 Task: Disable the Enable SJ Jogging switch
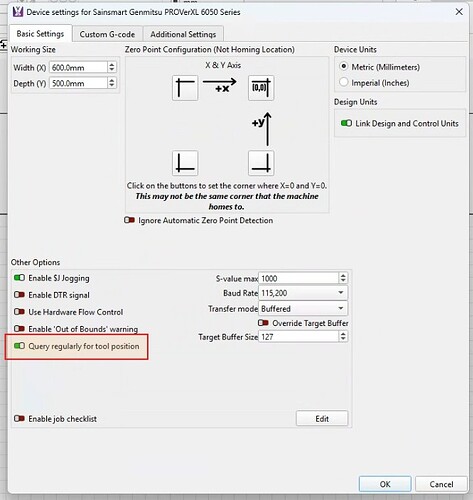19,278
